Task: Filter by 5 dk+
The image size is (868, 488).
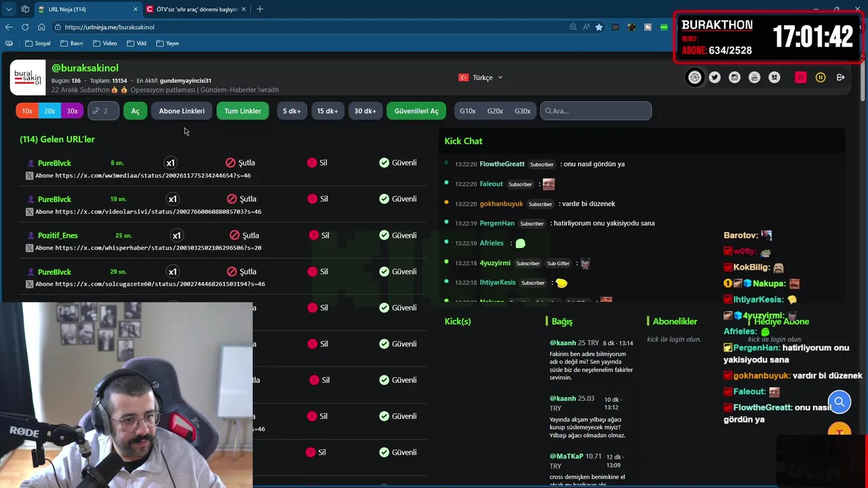Action: click(292, 110)
